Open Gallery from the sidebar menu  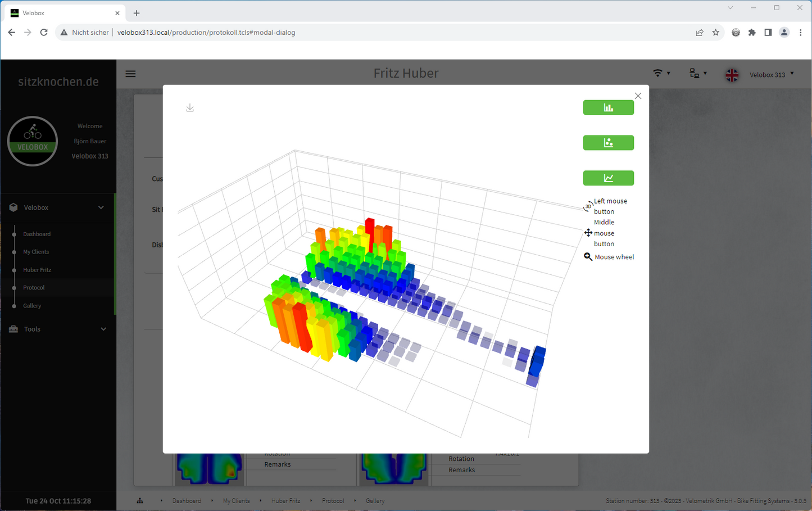pyautogui.click(x=32, y=306)
